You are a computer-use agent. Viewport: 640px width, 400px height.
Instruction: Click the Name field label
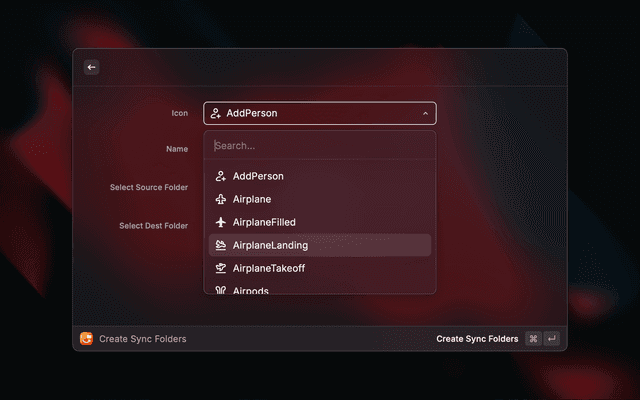pos(177,149)
